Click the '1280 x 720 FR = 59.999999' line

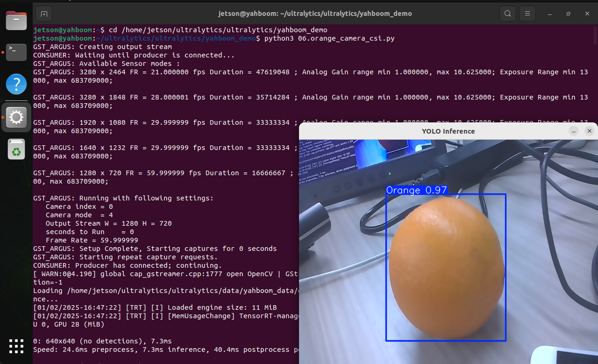[166, 177]
